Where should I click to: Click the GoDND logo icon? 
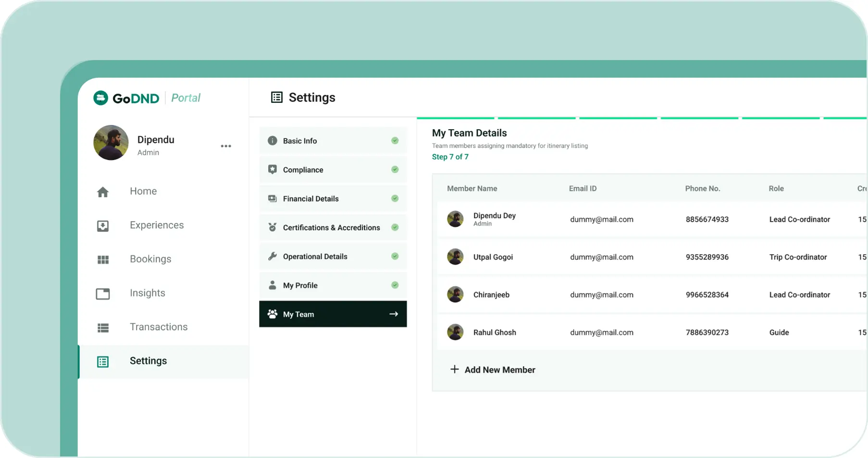tap(100, 98)
